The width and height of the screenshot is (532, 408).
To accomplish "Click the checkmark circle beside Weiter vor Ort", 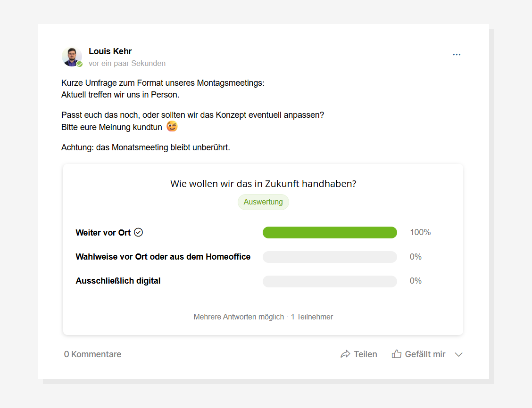I will tap(139, 232).
